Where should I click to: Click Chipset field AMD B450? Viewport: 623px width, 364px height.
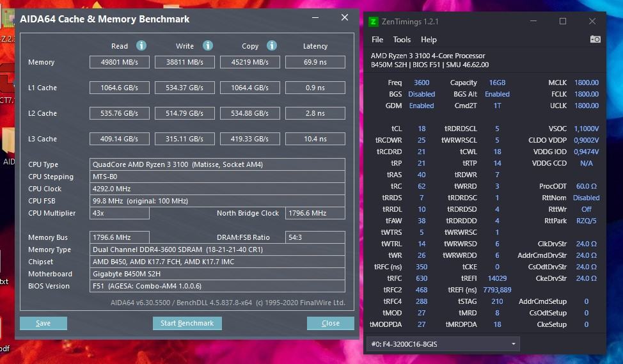pyautogui.click(x=217, y=262)
